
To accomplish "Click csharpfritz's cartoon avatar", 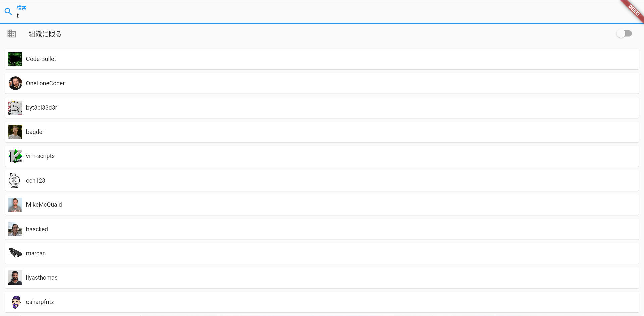I will point(16,302).
